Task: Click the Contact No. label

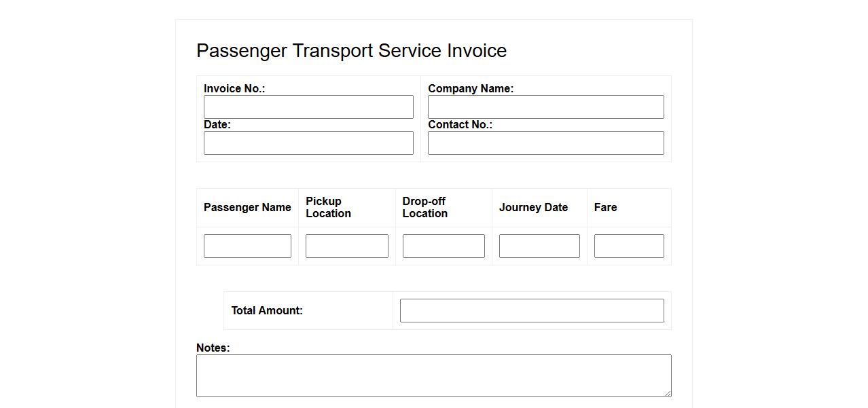Action: (460, 125)
